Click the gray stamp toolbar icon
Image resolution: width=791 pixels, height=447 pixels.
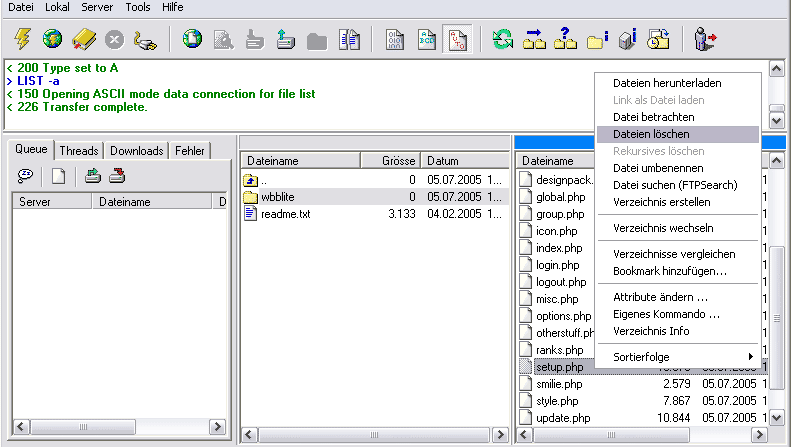pos(255,40)
